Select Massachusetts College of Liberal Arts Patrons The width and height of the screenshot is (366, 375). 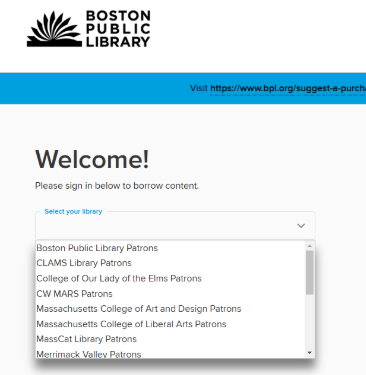coord(170,324)
